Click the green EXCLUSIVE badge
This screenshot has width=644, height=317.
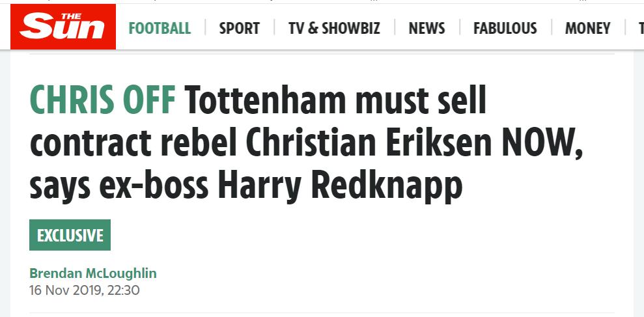coord(70,235)
